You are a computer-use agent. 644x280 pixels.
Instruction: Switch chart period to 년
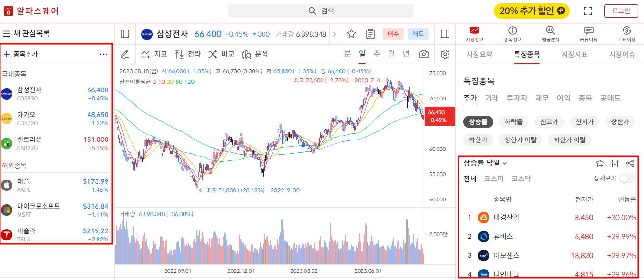406,54
